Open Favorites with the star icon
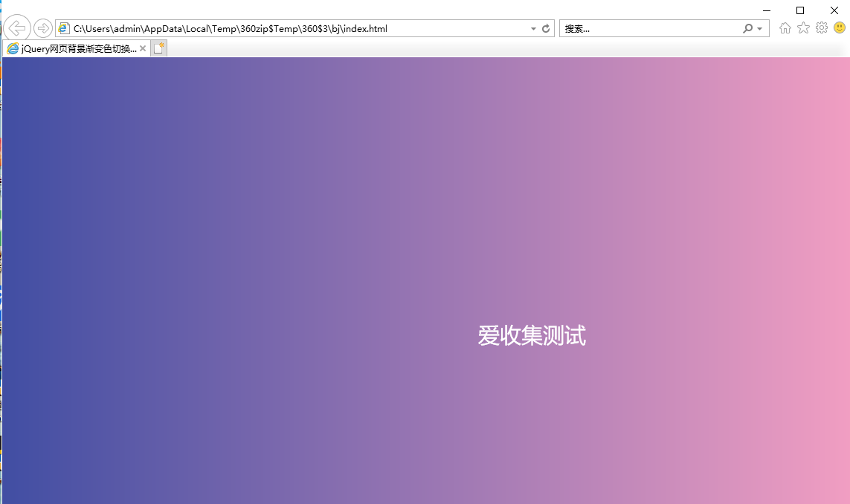This screenshot has width=850, height=504. 803,28
